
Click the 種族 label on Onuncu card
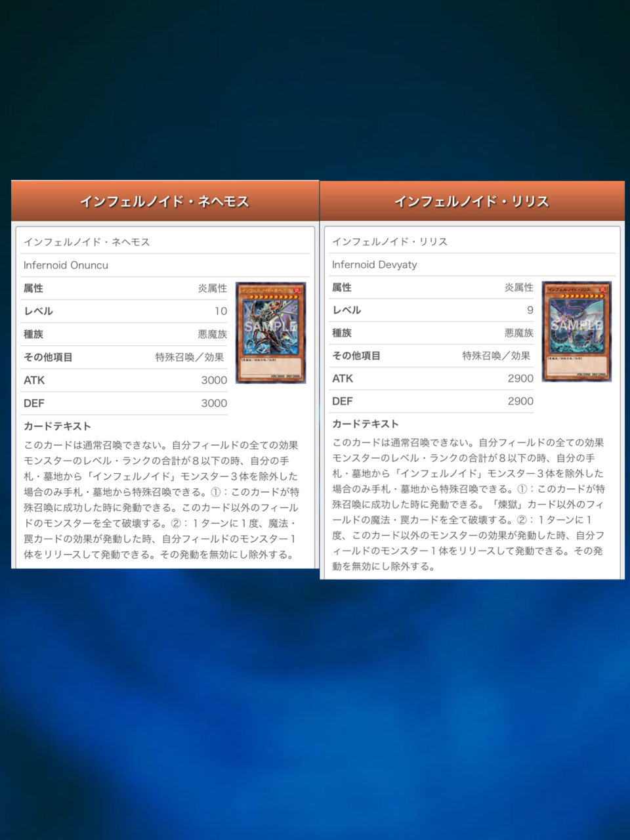[33, 334]
